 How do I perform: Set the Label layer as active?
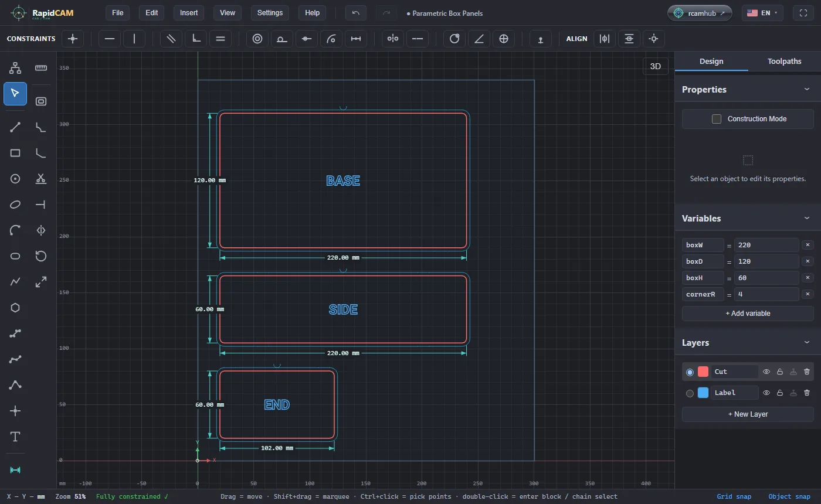click(x=690, y=393)
